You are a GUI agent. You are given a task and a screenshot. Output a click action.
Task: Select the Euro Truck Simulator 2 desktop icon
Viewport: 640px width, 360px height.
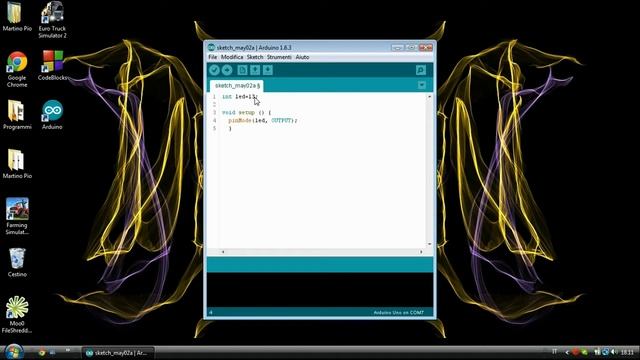[52, 20]
